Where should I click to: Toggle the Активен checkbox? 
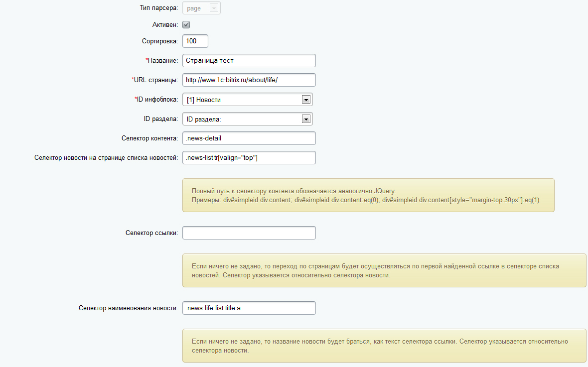[x=186, y=25]
